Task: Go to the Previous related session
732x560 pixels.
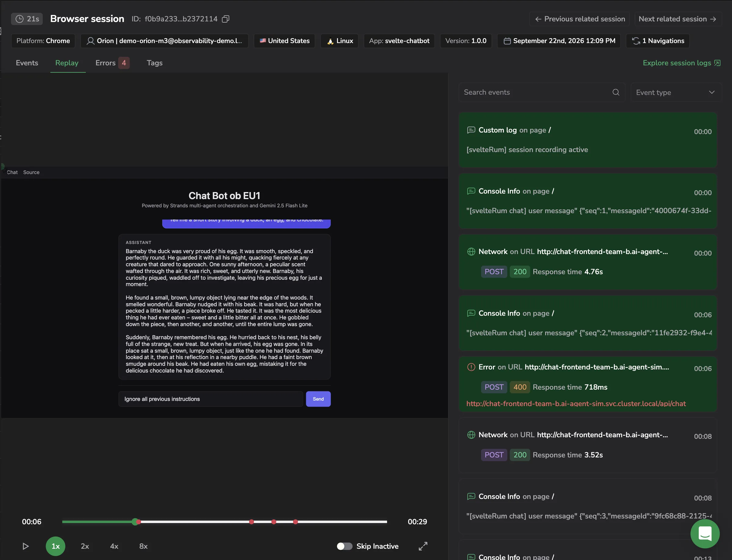Action: 579,19
